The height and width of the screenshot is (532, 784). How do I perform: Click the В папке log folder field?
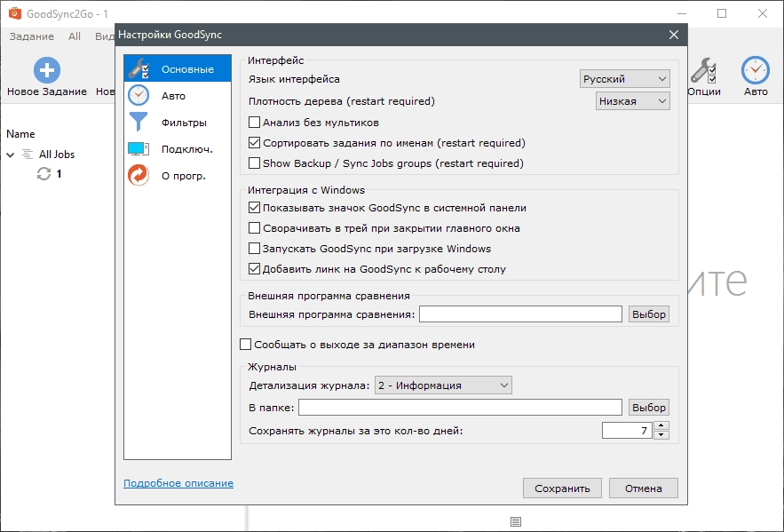click(460, 407)
